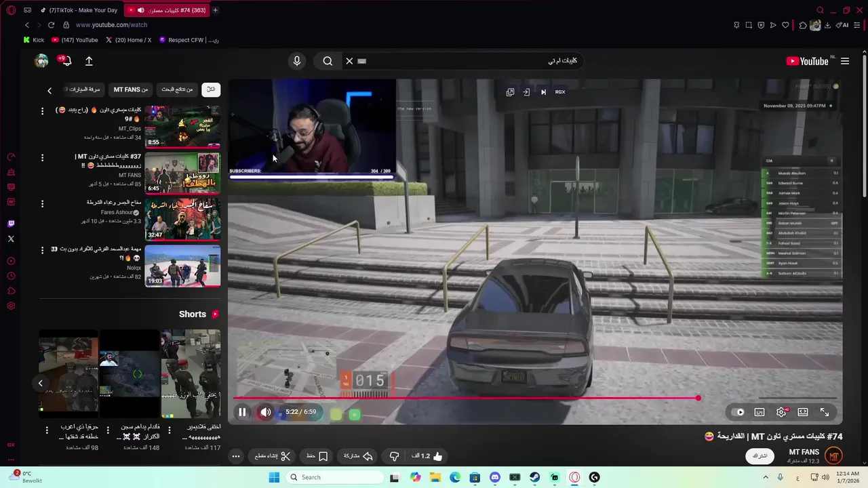Mute the video volume speaker
Viewport: 868px width, 488px height.
coord(265,412)
